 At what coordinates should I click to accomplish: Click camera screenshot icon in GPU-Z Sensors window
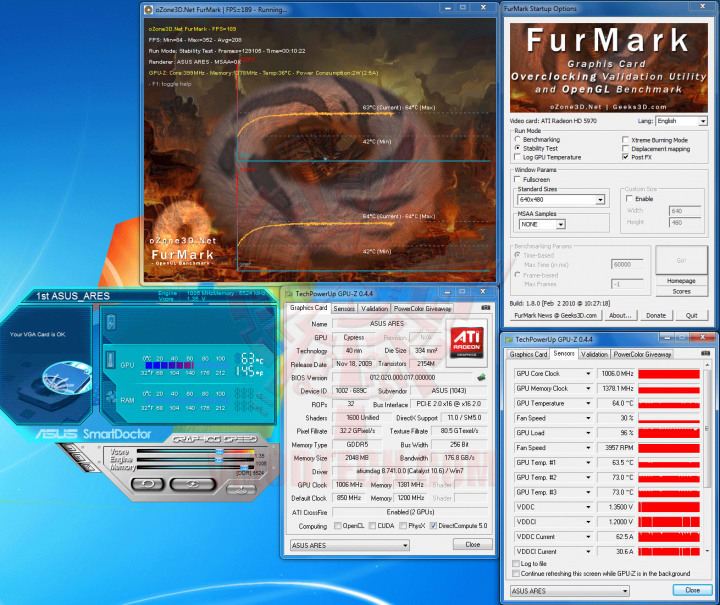705,353
